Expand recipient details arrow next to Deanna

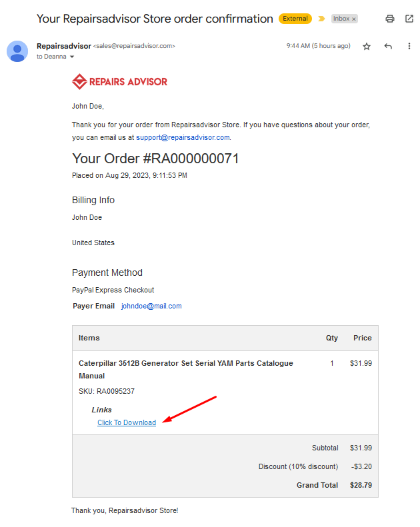[72, 57]
